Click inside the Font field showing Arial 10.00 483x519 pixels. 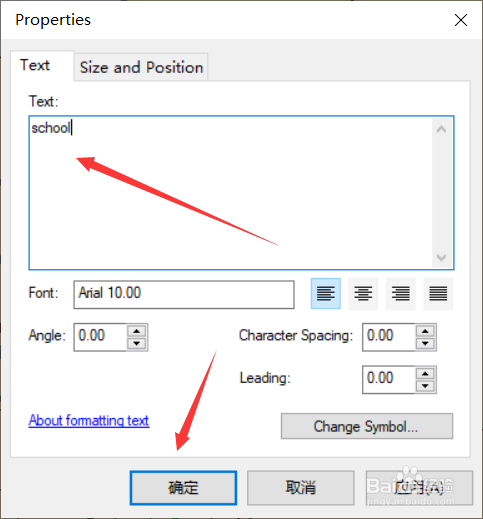pos(184,294)
